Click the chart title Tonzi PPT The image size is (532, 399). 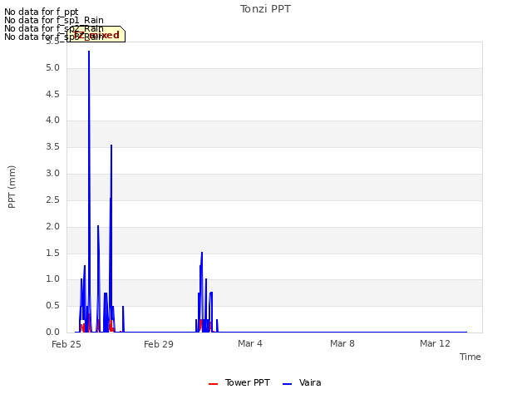click(x=265, y=9)
